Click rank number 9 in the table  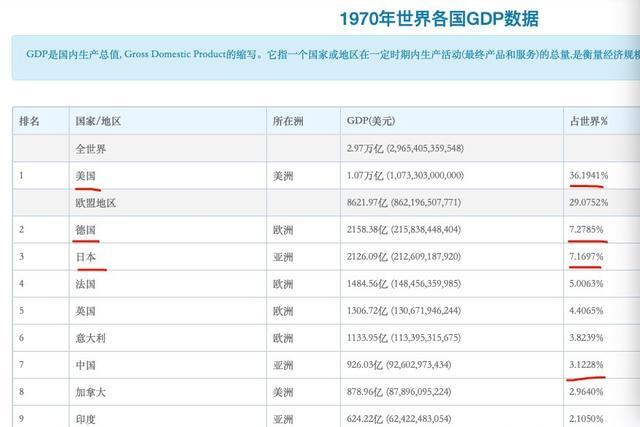point(21,418)
